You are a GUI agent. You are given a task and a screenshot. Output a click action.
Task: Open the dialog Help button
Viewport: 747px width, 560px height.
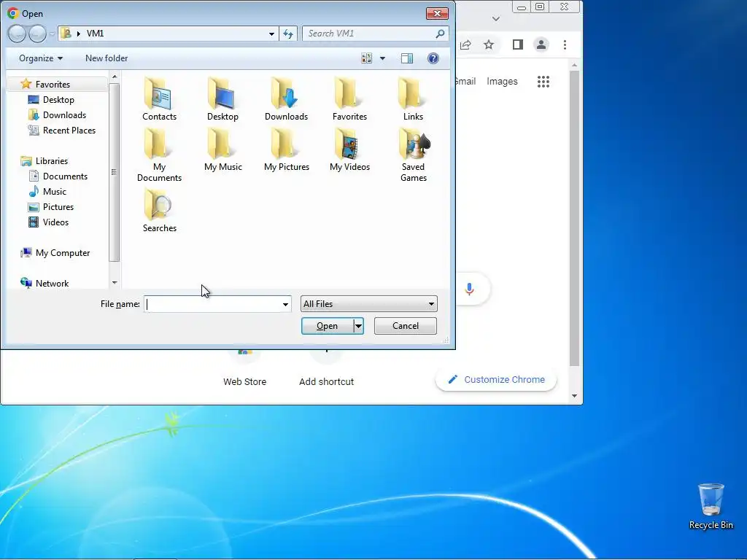coord(433,58)
